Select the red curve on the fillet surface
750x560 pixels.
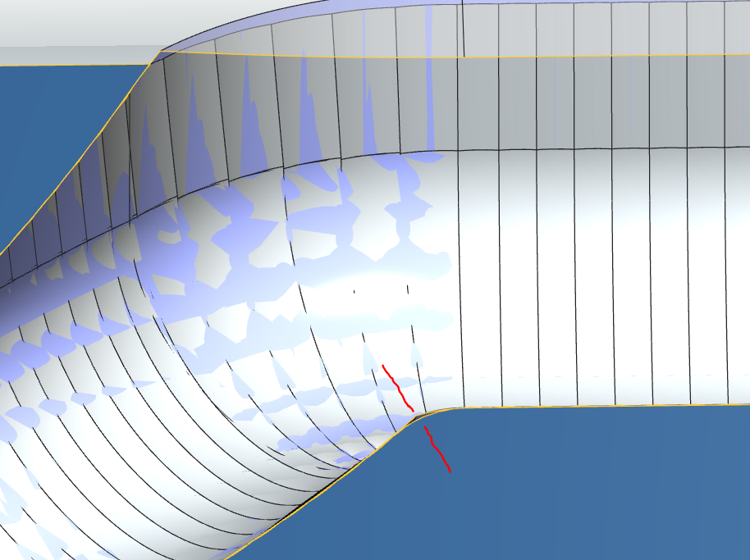(x=397, y=385)
